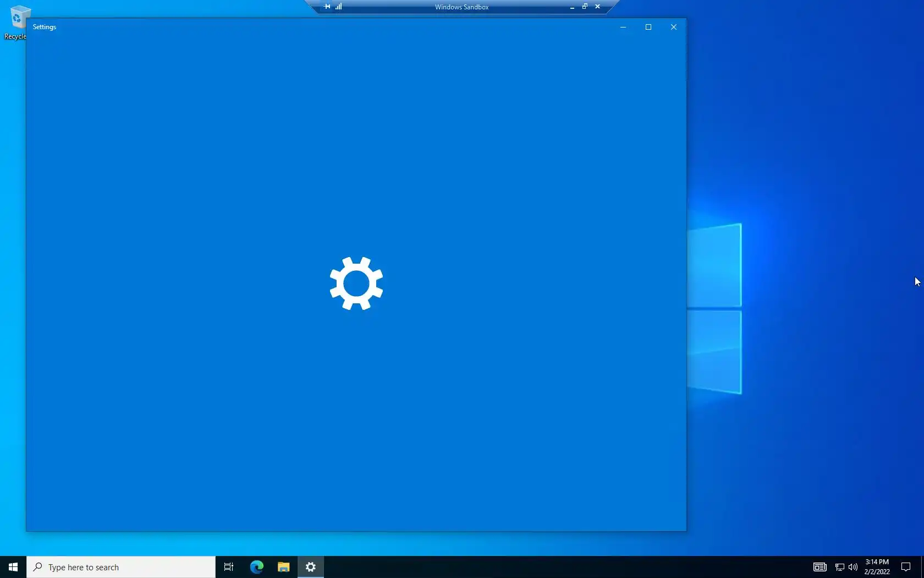Click the Settings window title text

pyautogui.click(x=45, y=27)
